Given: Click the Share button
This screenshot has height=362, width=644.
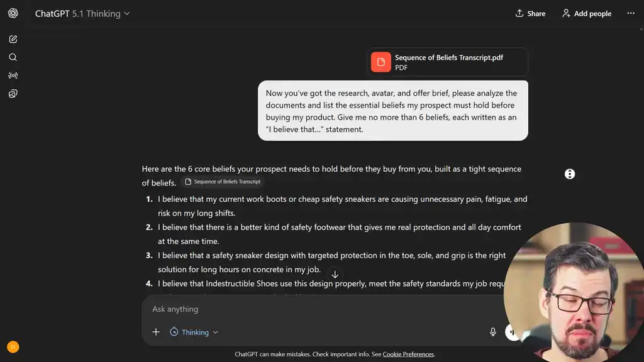Looking at the screenshot, I should click(x=530, y=13).
